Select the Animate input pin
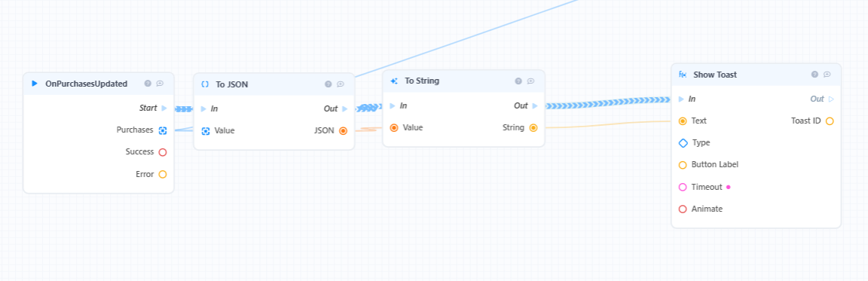 (x=683, y=209)
